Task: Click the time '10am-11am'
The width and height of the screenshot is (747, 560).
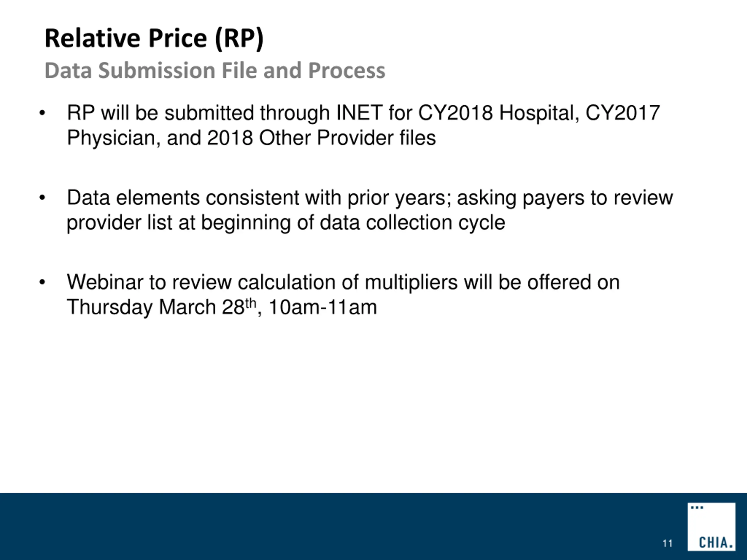Action: [323, 307]
